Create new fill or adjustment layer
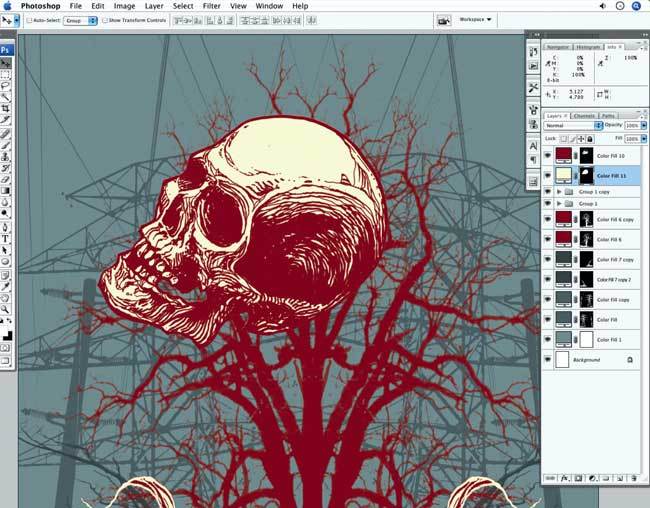 coord(592,478)
